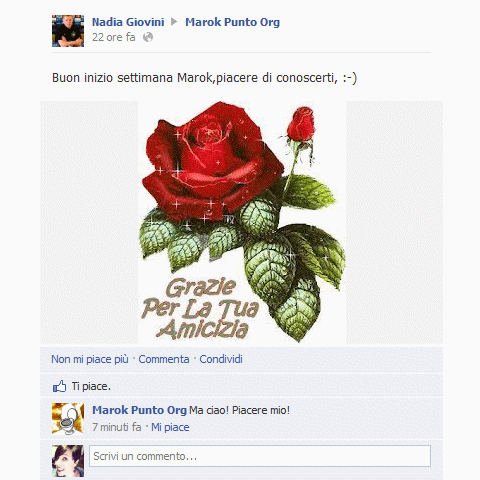Click Condividi to share the post
The image size is (480, 480).
[x=221, y=359]
